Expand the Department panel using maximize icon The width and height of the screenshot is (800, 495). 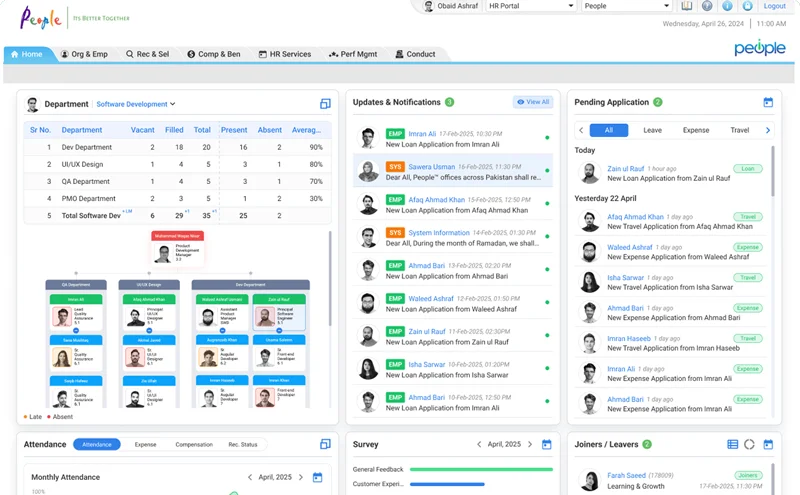(x=325, y=104)
